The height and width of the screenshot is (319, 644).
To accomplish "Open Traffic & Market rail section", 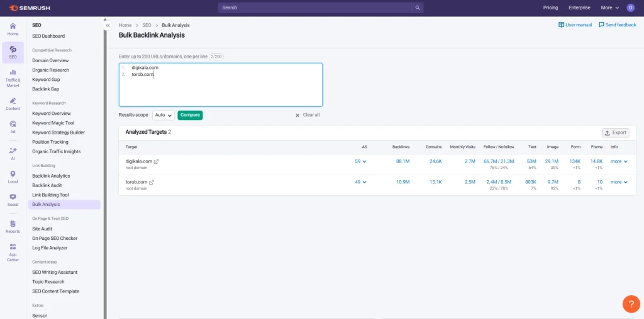I will (x=13, y=78).
